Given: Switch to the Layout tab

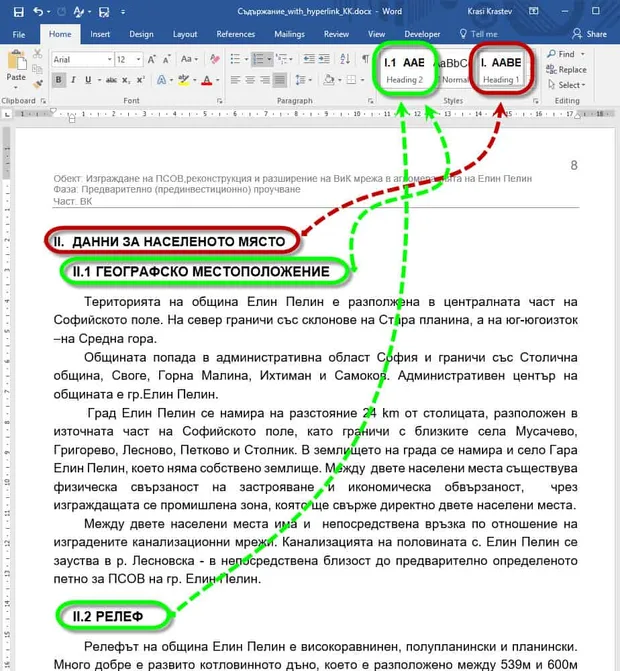Looking at the screenshot, I should [185, 34].
